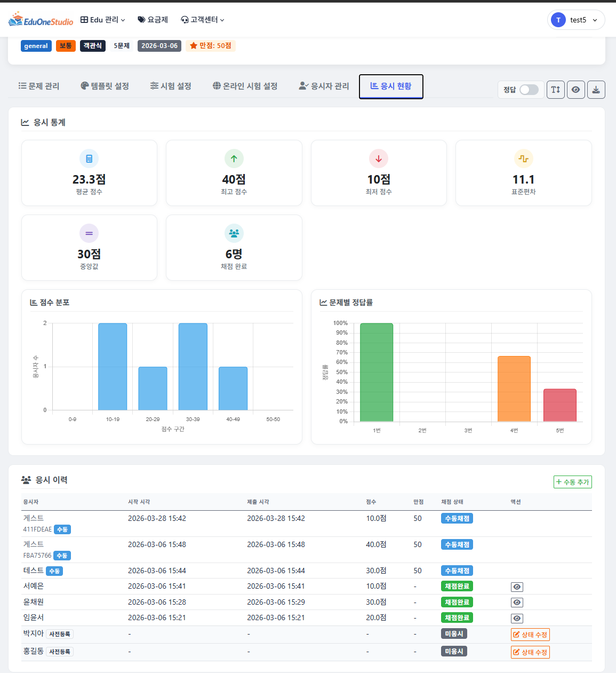Click the graded participants group icon
Screen dimensions: 616x673
[234, 233]
